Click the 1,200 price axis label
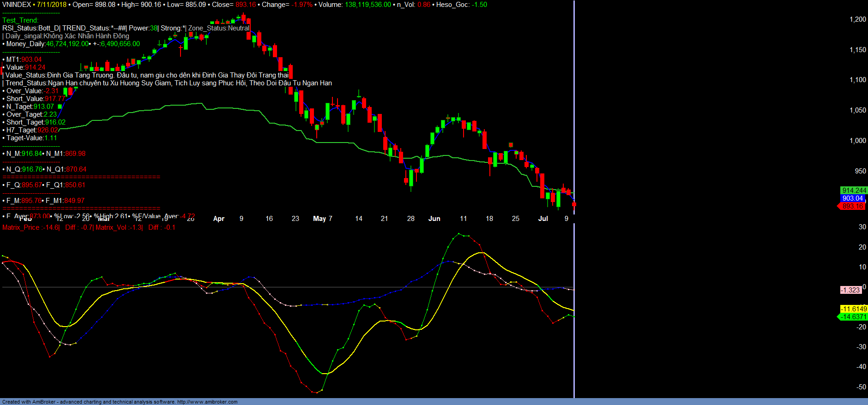Viewport: 868px width, 405px height. pos(858,19)
